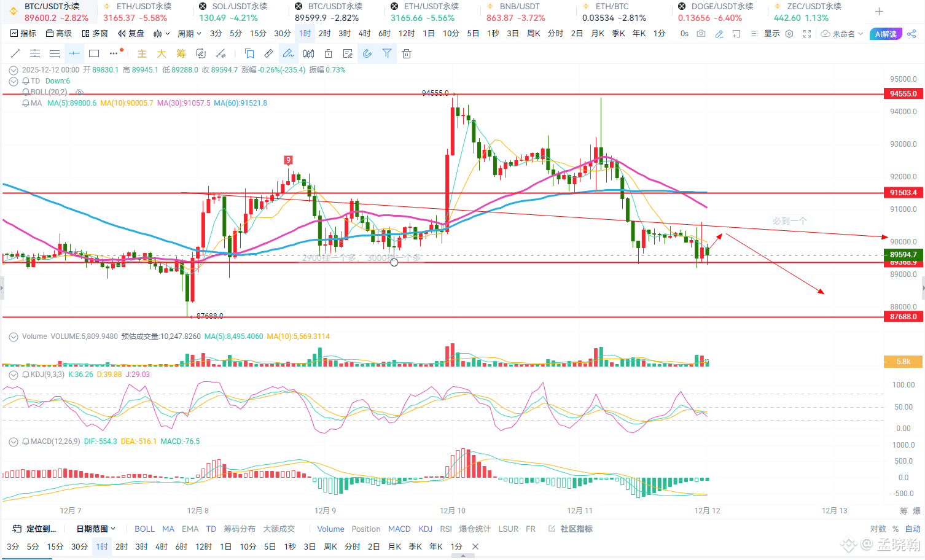
Task: Toggle the TD indicator alert bell
Action: coord(26,81)
